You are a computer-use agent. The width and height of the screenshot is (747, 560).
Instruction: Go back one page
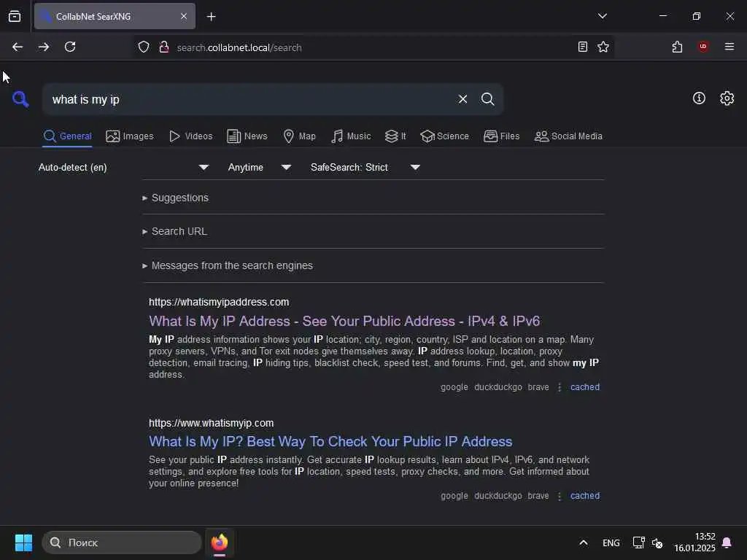18,47
